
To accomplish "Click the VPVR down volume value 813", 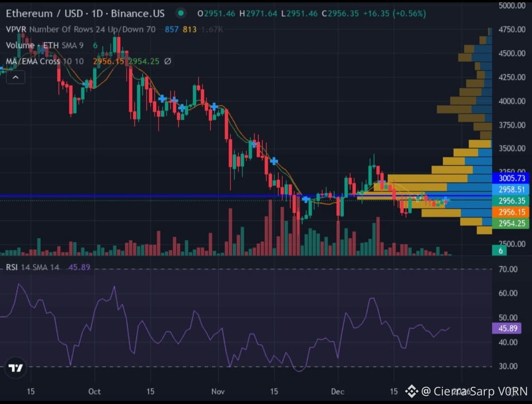I will 190,30.
